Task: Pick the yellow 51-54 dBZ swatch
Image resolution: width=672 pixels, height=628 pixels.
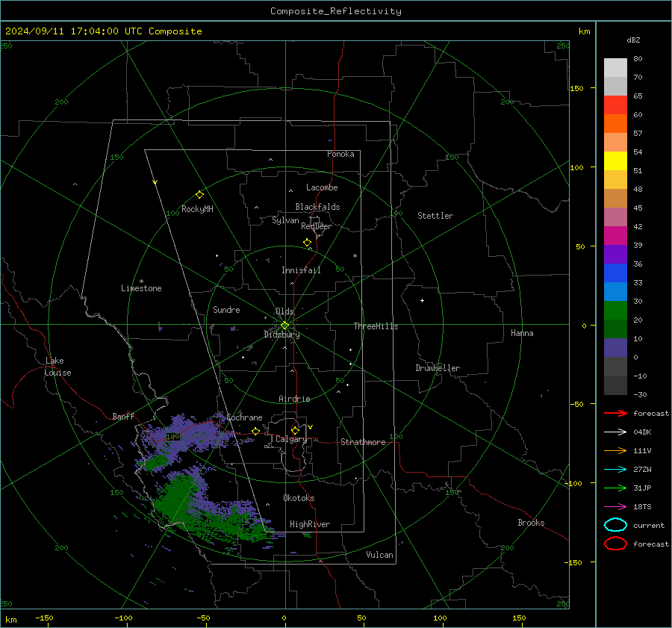Action: coord(615,161)
